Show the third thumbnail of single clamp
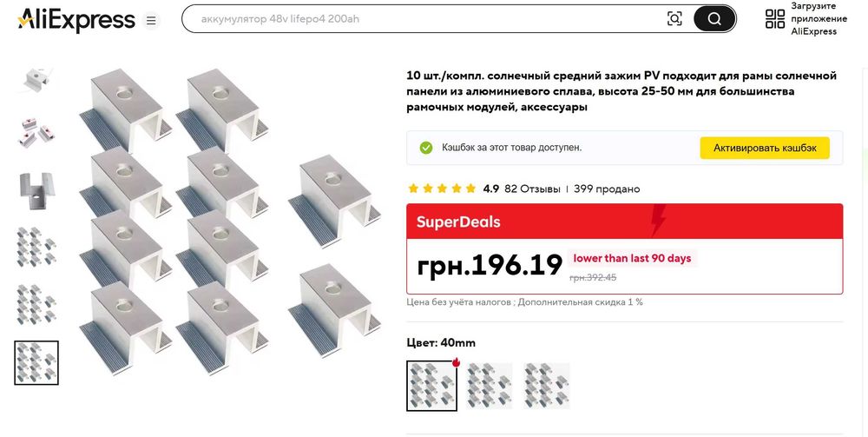The image size is (868, 437). coord(36,190)
